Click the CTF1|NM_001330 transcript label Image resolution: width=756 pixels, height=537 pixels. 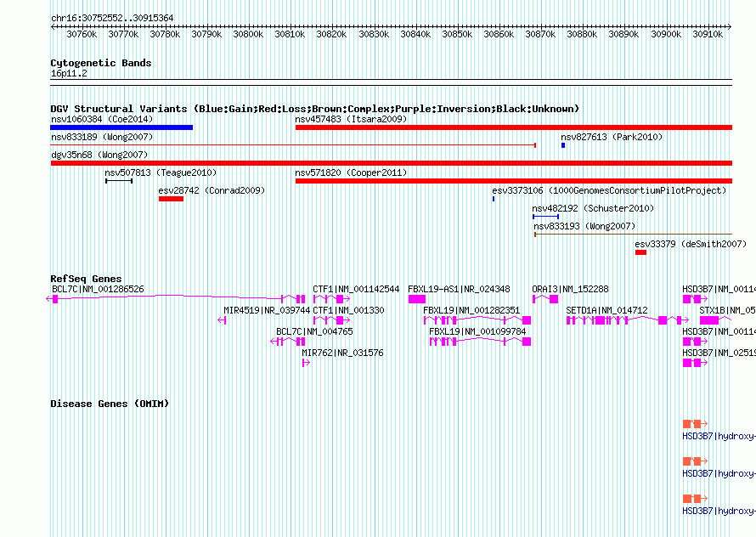click(x=348, y=310)
